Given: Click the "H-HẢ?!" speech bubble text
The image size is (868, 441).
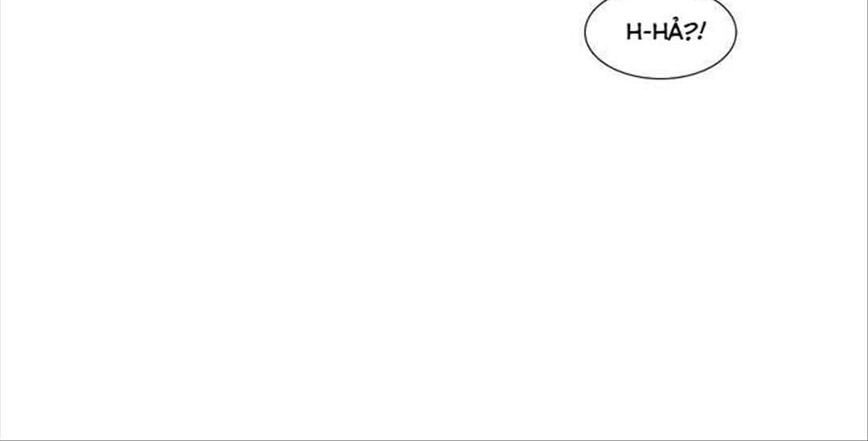Looking at the screenshot, I should [666, 31].
